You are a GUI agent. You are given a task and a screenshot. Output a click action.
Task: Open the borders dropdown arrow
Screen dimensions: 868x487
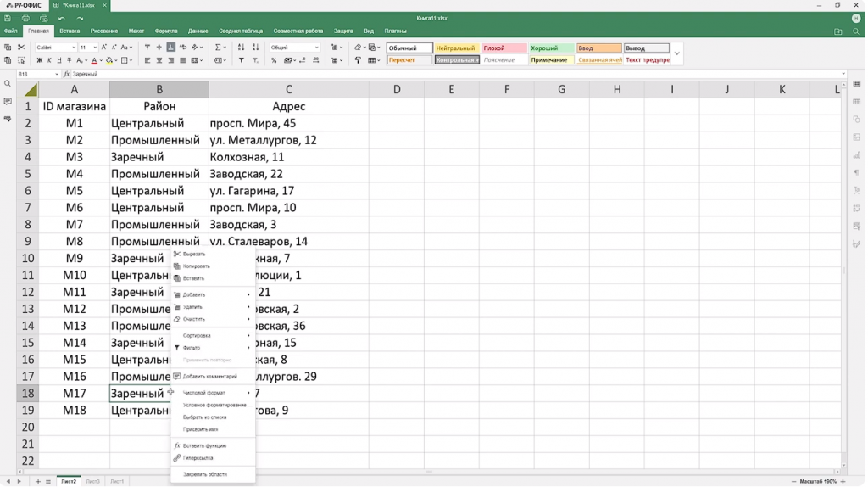coord(131,60)
